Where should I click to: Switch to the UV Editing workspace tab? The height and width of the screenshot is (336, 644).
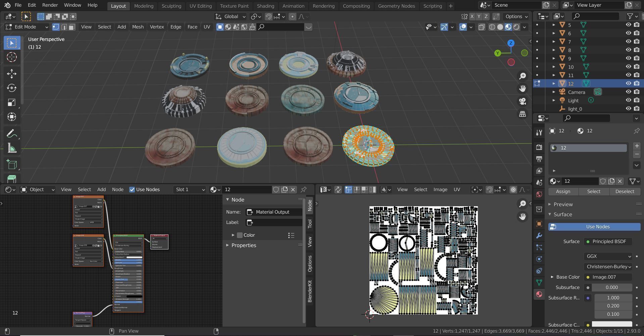click(200, 6)
